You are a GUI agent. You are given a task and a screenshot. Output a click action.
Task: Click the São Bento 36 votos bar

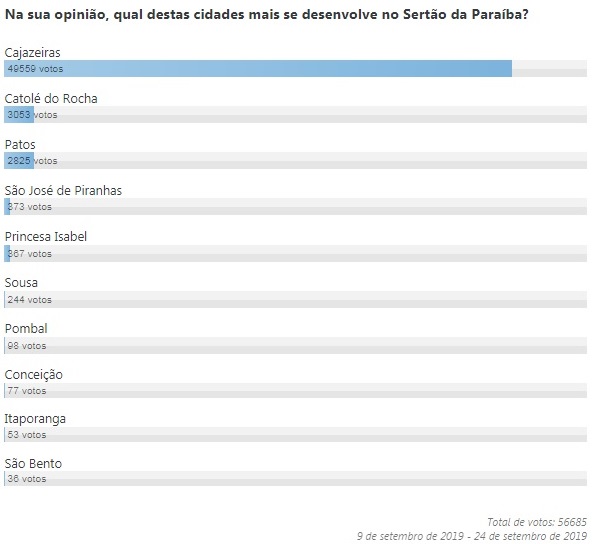[295, 479]
